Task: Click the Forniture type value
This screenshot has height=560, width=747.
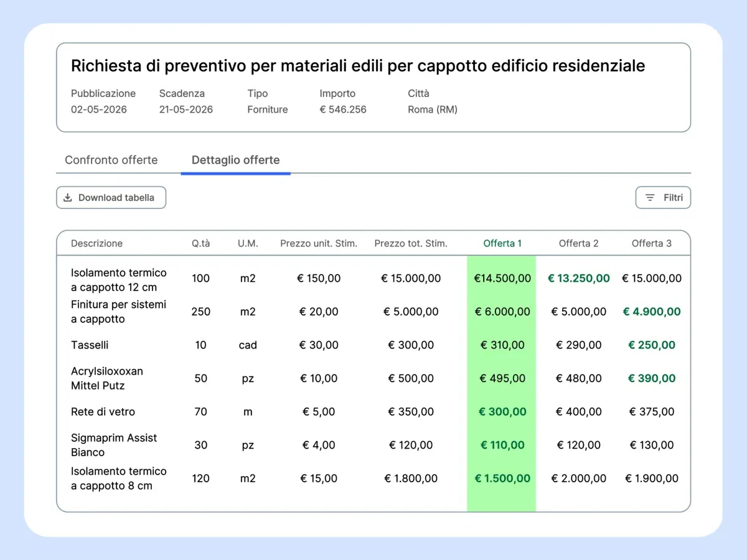Action: (268, 110)
